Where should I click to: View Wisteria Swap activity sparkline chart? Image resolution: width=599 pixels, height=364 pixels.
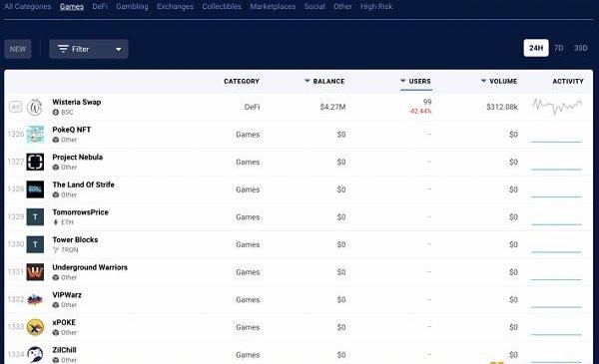point(557,107)
